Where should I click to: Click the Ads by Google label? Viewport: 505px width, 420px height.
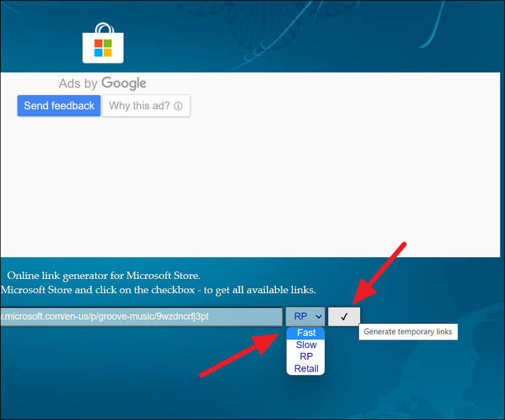[x=103, y=83]
